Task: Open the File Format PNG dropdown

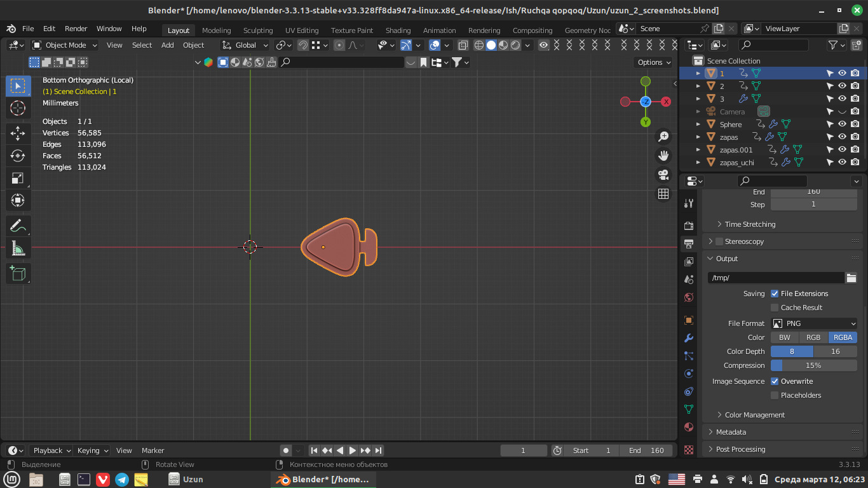Action: 814,323
